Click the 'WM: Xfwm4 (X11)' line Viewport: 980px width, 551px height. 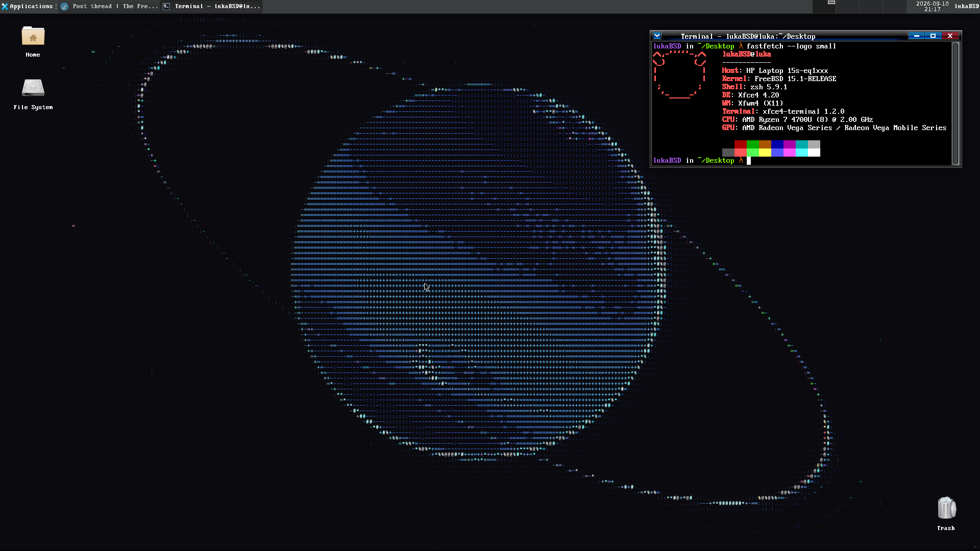click(752, 103)
